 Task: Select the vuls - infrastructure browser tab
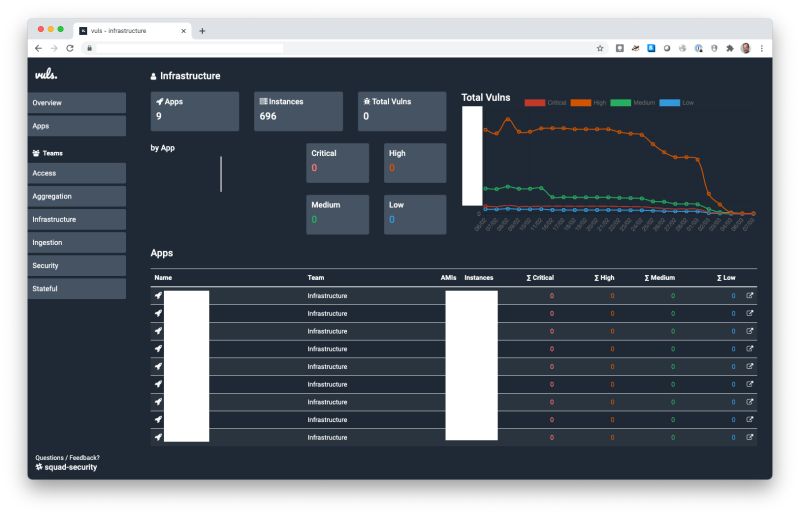[x=132, y=31]
